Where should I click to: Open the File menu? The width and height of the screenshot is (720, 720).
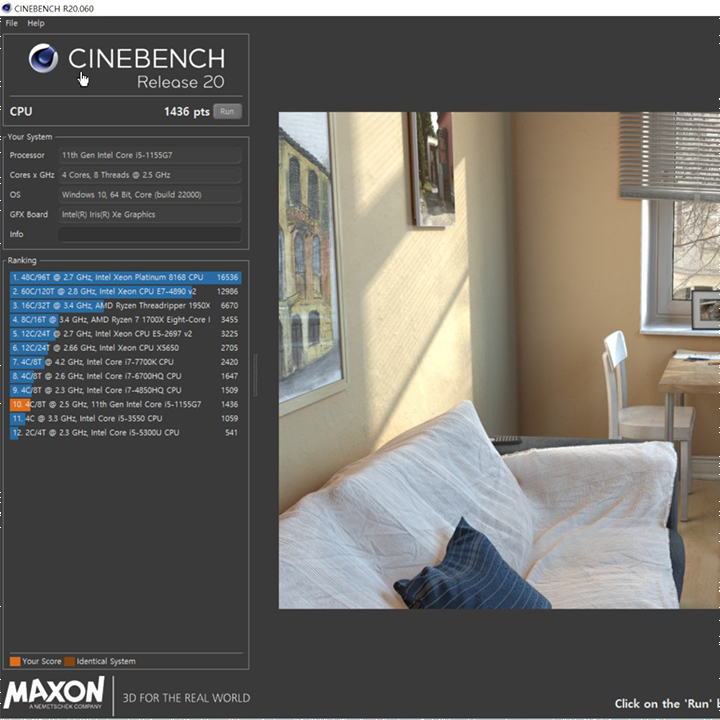click(11, 23)
